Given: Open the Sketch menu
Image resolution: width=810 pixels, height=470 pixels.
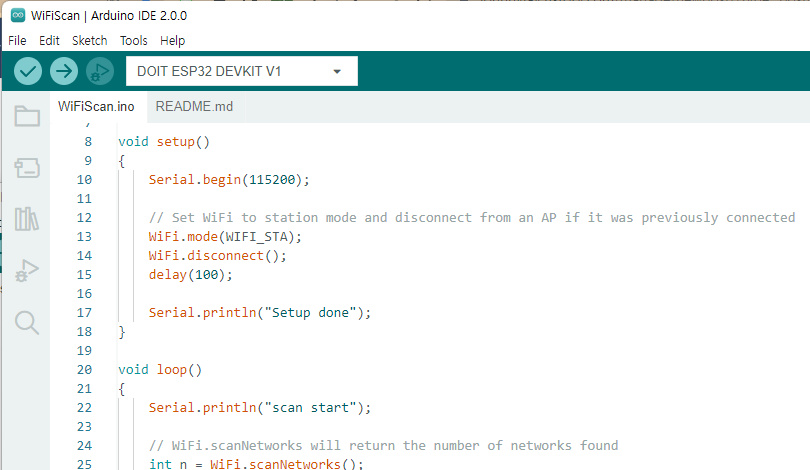Looking at the screenshot, I should click(89, 40).
